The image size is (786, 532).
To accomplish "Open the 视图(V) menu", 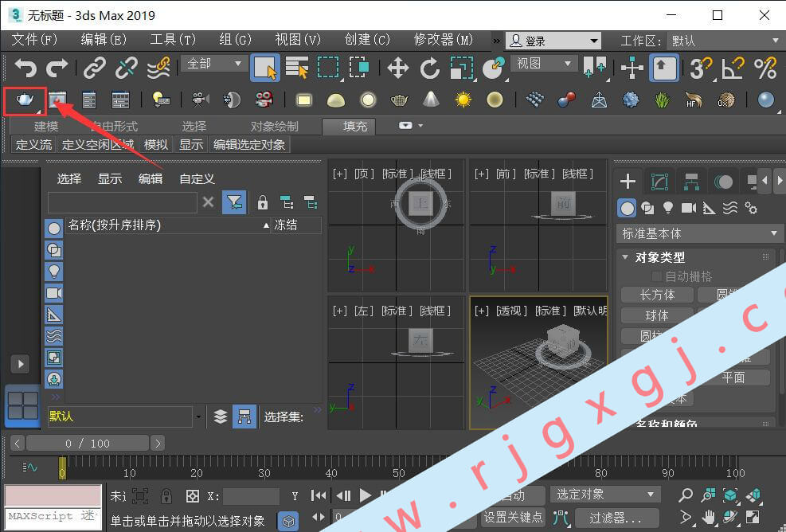I will click(x=298, y=40).
